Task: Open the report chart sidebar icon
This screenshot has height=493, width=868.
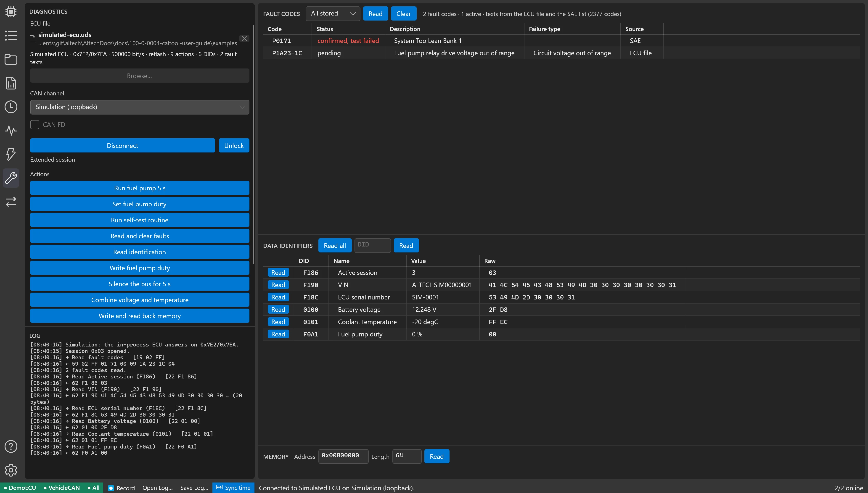Action: point(11,83)
